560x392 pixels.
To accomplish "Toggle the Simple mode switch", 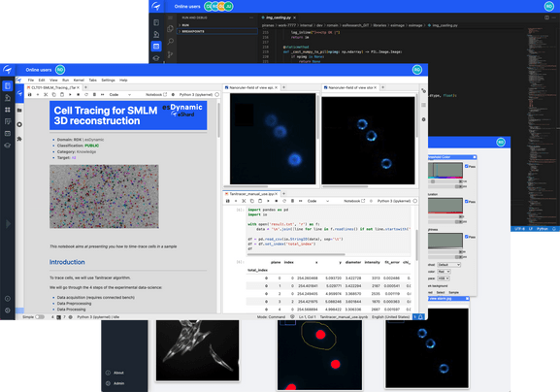I will (39, 317).
